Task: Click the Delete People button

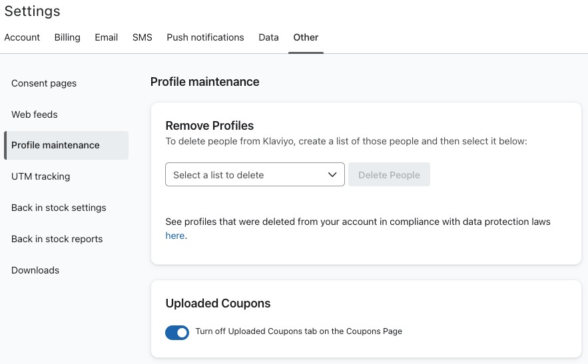Action: 389,174
